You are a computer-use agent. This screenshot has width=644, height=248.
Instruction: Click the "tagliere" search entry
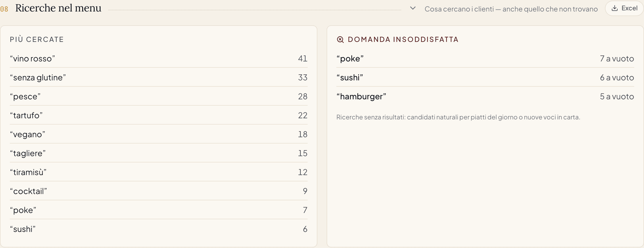(x=28, y=153)
